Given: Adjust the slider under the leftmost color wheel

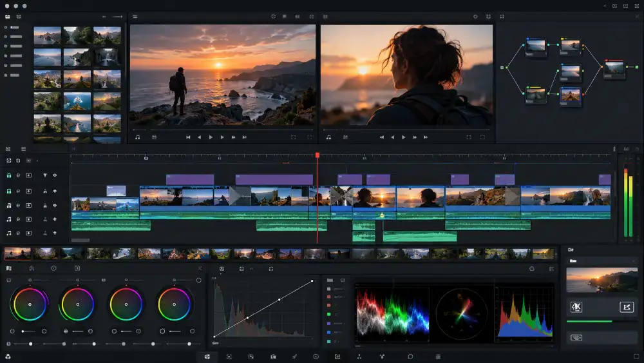Looking at the screenshot, I should pos(28,331).
